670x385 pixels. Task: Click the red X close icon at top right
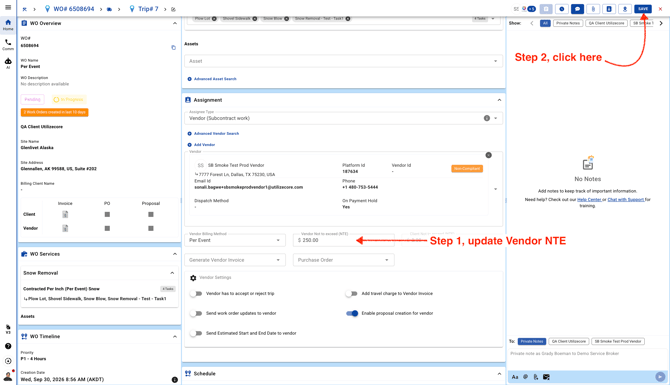point(661,9)
